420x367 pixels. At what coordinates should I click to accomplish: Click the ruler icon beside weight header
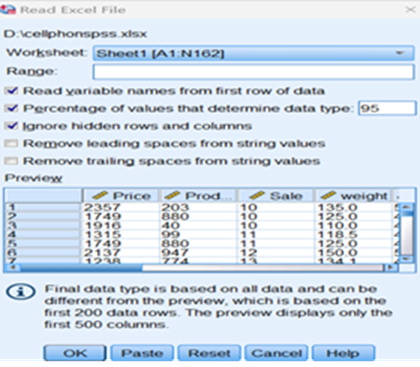pos(327,195)
